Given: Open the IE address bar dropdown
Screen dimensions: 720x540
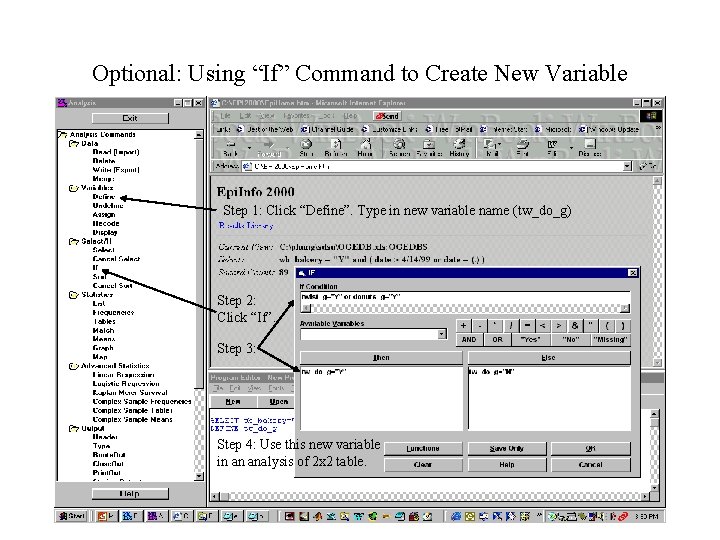Looking at the screenshot, I should point(627,166).
